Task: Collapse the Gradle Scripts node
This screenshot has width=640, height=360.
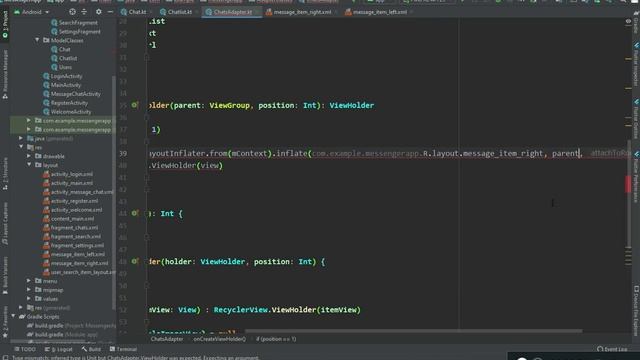Action: 13,316
